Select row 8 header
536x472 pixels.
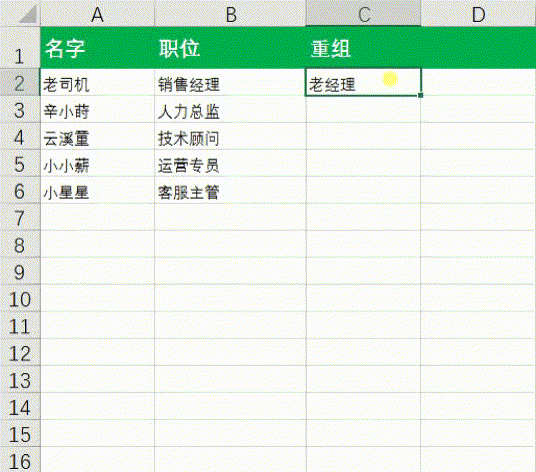(20, 244)
